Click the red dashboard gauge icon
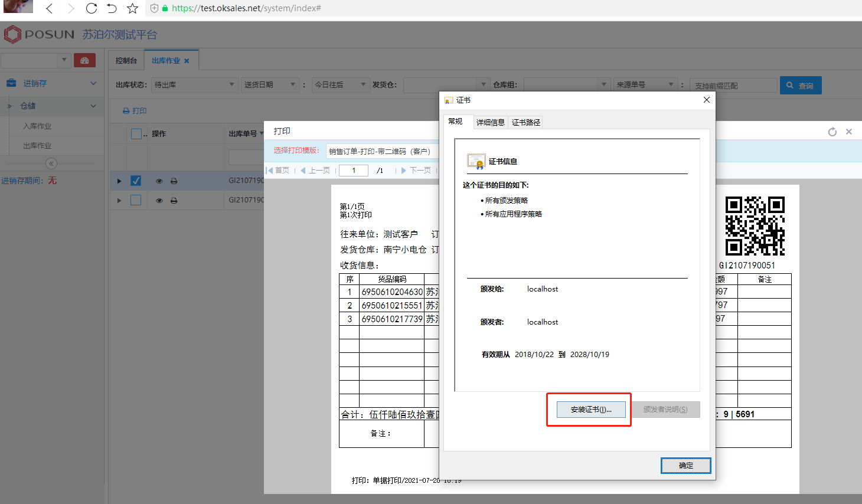 pyautogui.click(x=84, y=61)
